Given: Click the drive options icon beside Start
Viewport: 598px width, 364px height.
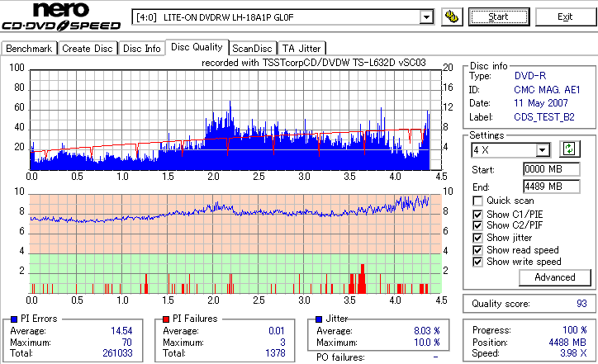Looking at the screenshot, I should click(452, 17).
